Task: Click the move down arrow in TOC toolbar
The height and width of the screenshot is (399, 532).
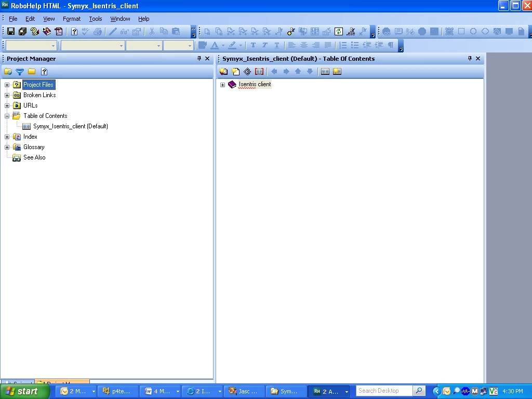Action: point(310,71)
